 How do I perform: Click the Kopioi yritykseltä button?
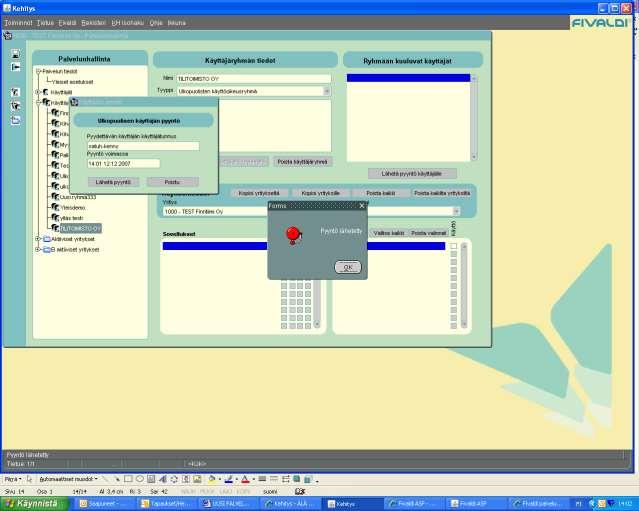[259, 193]
